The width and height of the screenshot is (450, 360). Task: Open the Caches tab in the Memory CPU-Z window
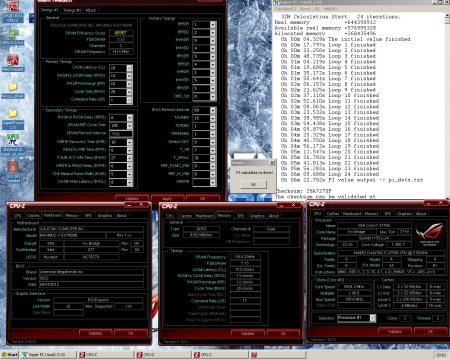point(185,216)
